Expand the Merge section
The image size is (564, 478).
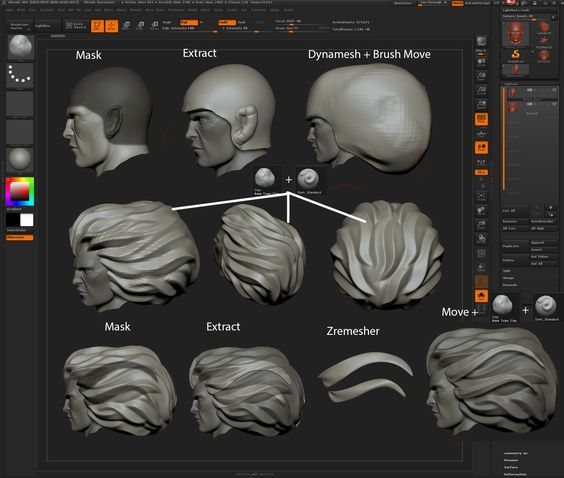pos(508,278)
